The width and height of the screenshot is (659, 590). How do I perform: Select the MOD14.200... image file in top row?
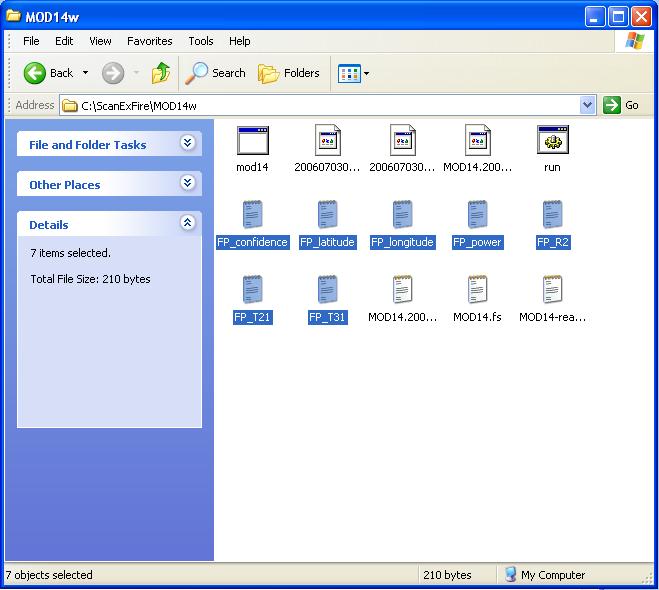point(477,140)
